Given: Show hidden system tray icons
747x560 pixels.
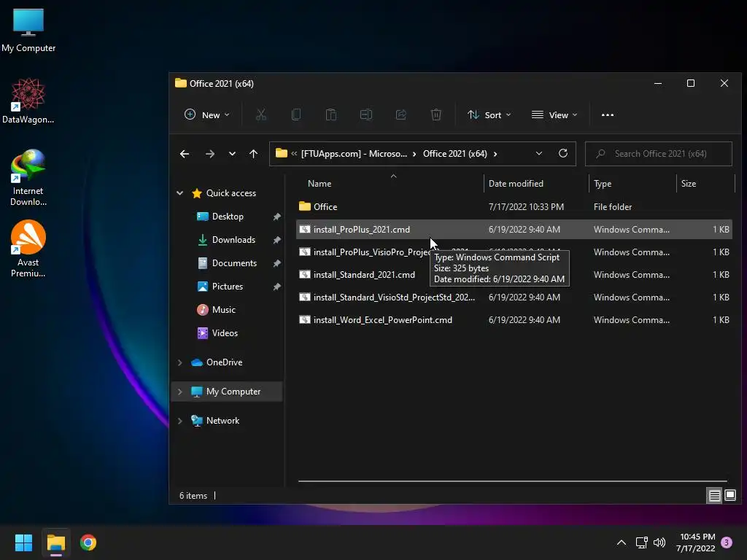Looking at the screenshot, I should 622,542.
